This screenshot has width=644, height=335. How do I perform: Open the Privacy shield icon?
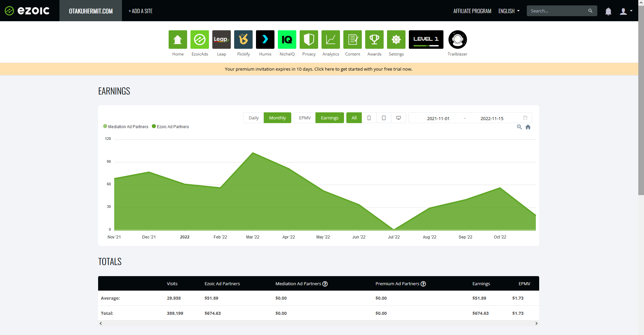tap(309, 39)
